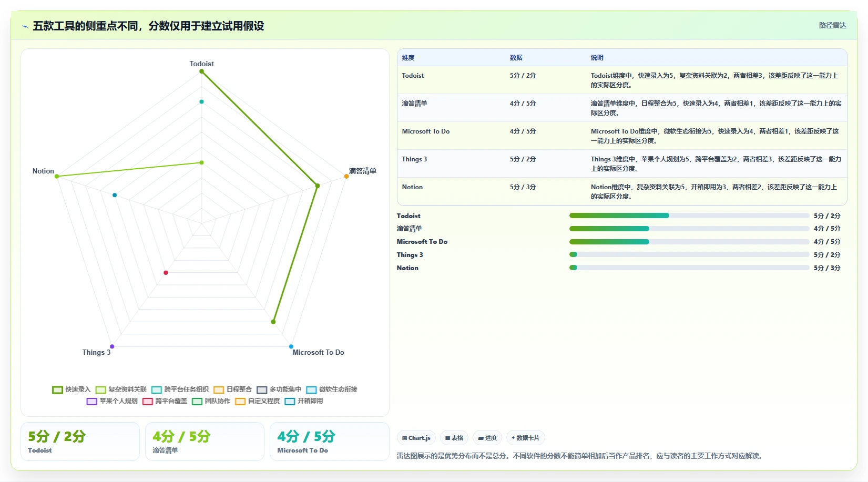Click the 5分 / 3分 cell in Notion row
This screenshot has height=482, width=868.
tap(523, 187)
